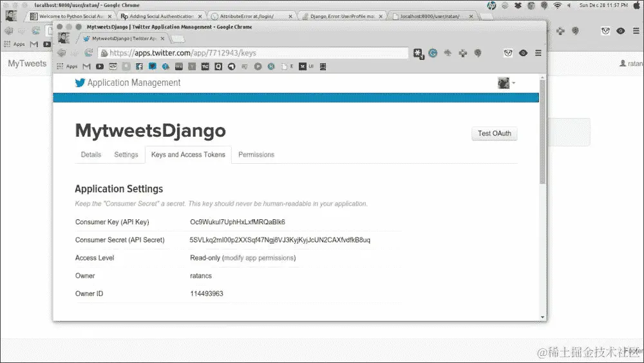The width and height of the screenshot is (644, 363).
Task: Click the asterisk extension icon with a badge
Action: [x=418, y=54]
